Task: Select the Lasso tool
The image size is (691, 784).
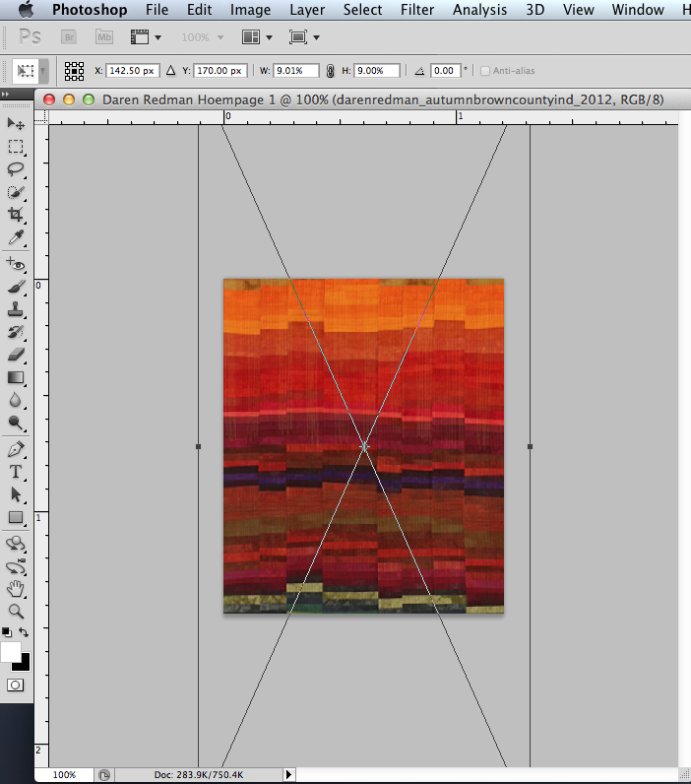Action: pos(16,169)
